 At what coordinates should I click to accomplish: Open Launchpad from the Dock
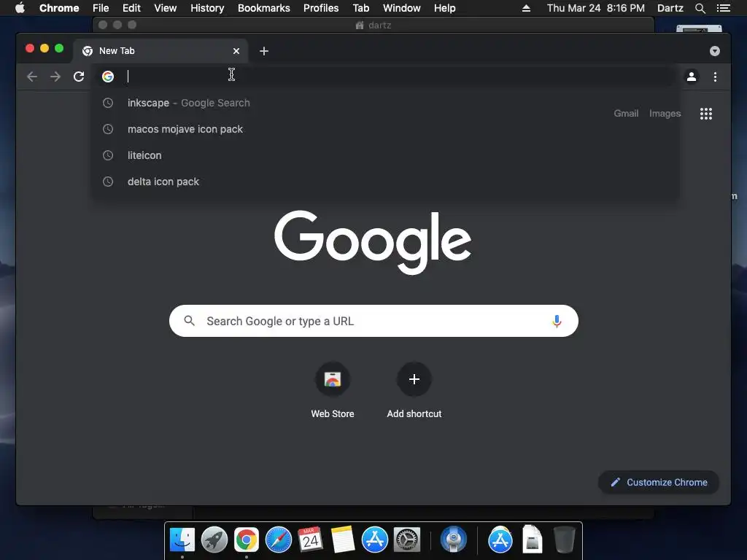(x=214, y=540)
